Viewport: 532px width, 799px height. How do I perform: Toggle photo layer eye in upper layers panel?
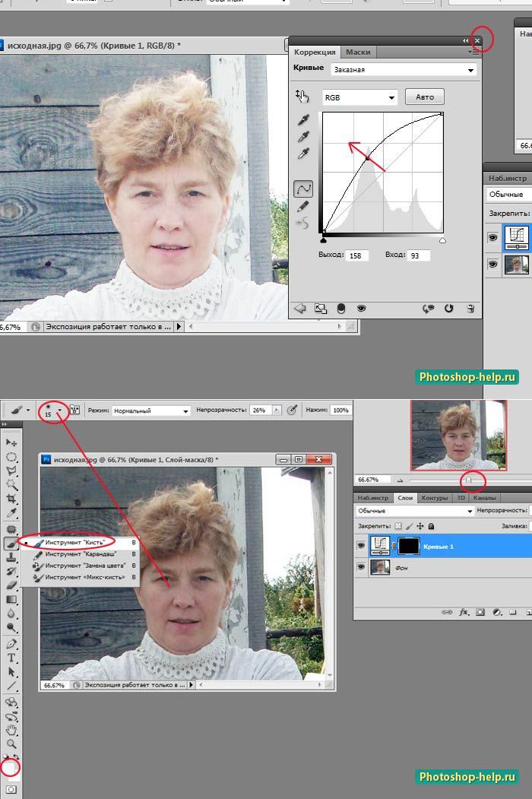(x=492, y=265)
